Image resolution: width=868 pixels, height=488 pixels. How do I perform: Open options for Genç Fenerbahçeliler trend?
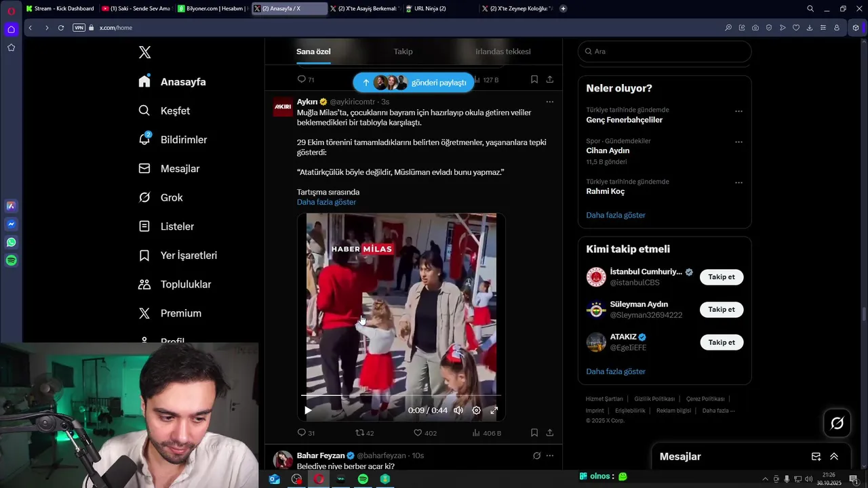(x=738, y=111)
